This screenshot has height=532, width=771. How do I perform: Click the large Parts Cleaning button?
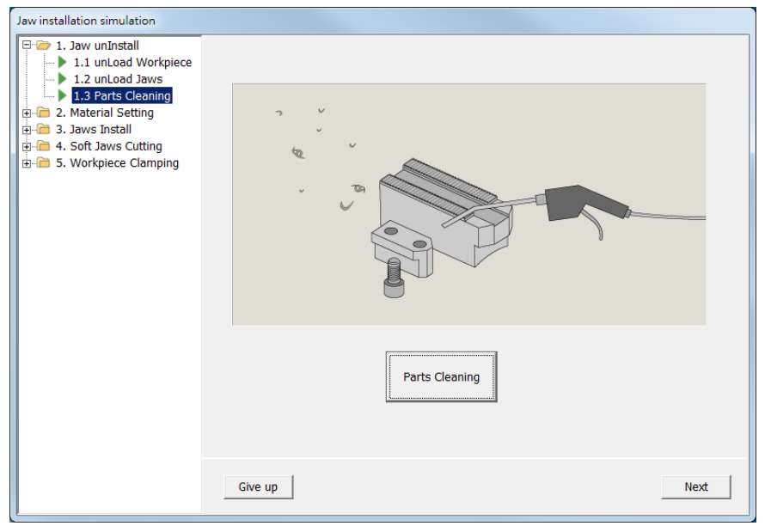point(441,376)
